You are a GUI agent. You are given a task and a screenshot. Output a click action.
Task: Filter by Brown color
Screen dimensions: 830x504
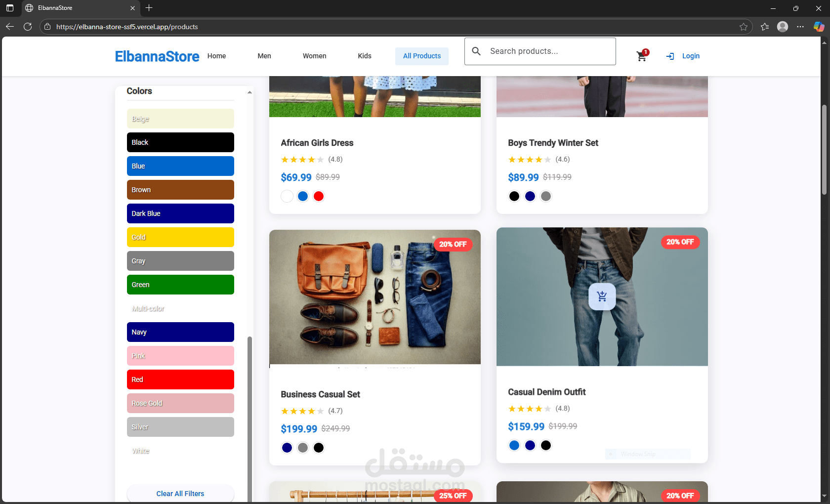[x=180, y=190]
